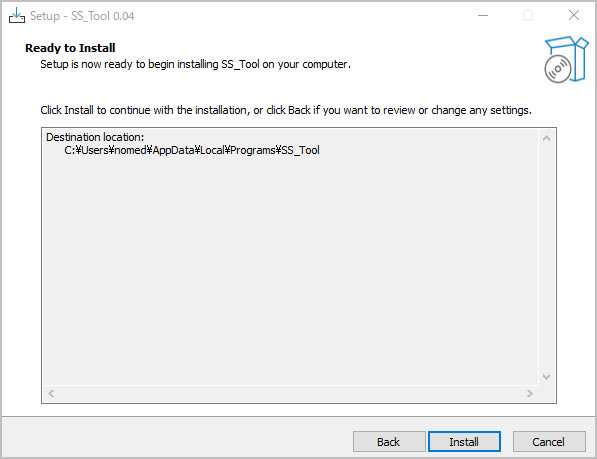
Task: Click the vertical scrollbar track in summary box
Action: 546,257
